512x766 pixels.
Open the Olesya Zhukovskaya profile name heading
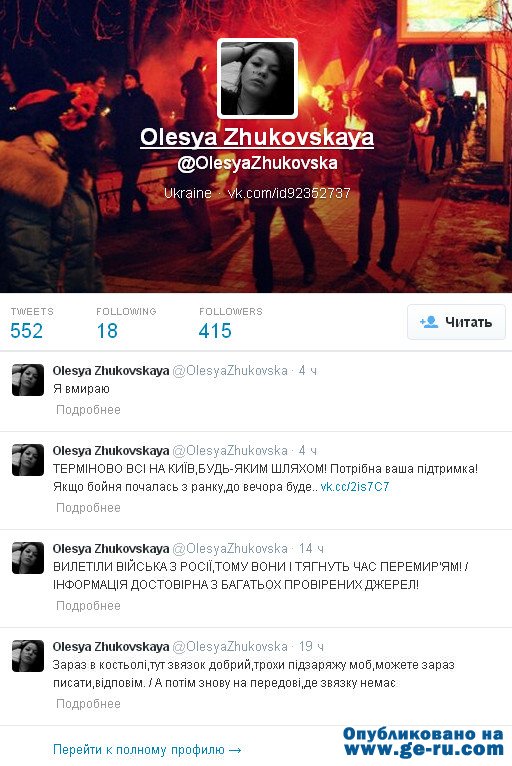pos(257,137)
